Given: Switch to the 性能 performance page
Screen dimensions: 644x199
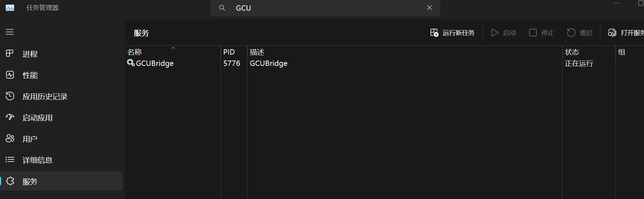Looking at the screenshot, I should [61, 75].
